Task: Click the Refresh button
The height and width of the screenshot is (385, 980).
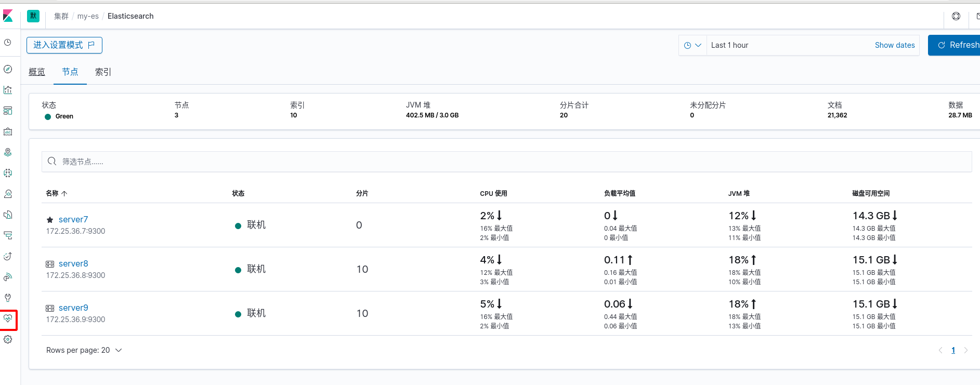Action: 954,45
